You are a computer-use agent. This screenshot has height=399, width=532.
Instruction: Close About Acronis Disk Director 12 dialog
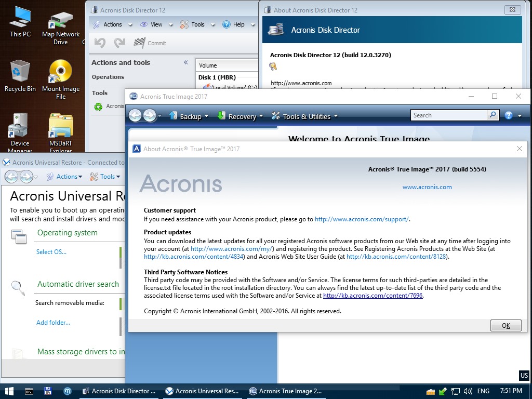pos(513,10)
